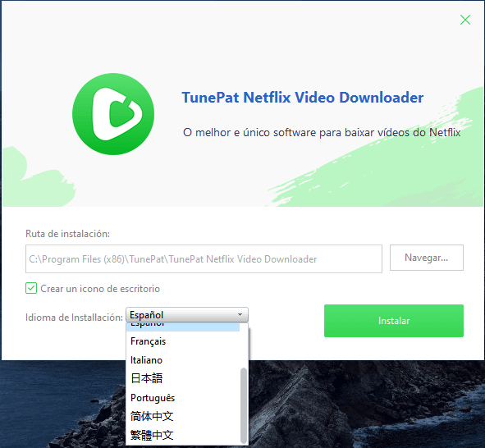Open the Navegar... browse button
The height and width of the screenshot is (448, 485).
(x=427, y=258)
